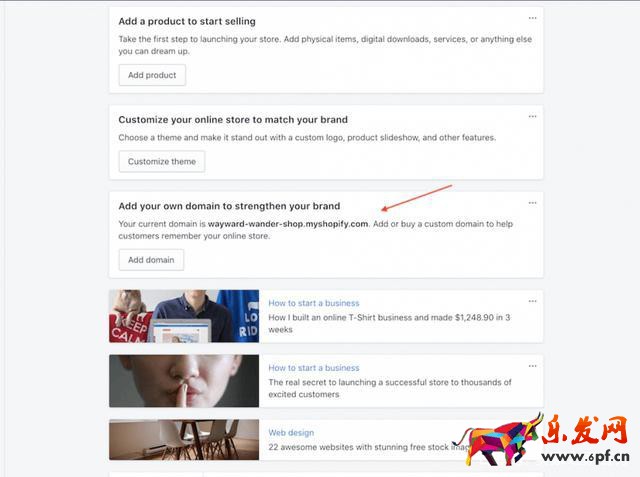The width and height of the screenshot is (640, 477).
Task: Select the T-Shirt business article thumbnail with laptop
Action: point(184,316)
